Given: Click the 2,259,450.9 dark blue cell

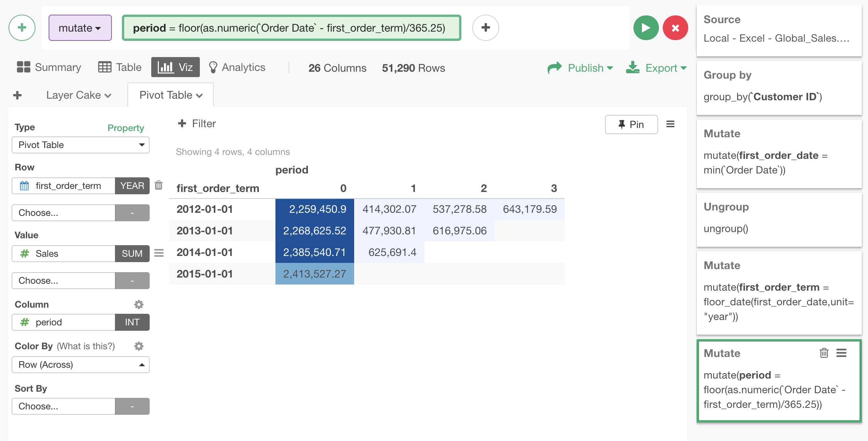Looking at the screenshot, I should tap(315, 209).
